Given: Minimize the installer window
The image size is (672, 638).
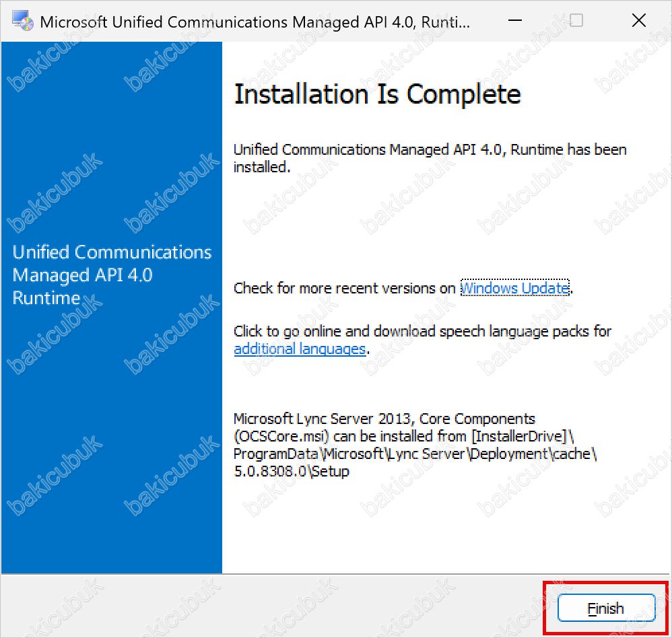Looking at the screenshot, I should point(514,21).
